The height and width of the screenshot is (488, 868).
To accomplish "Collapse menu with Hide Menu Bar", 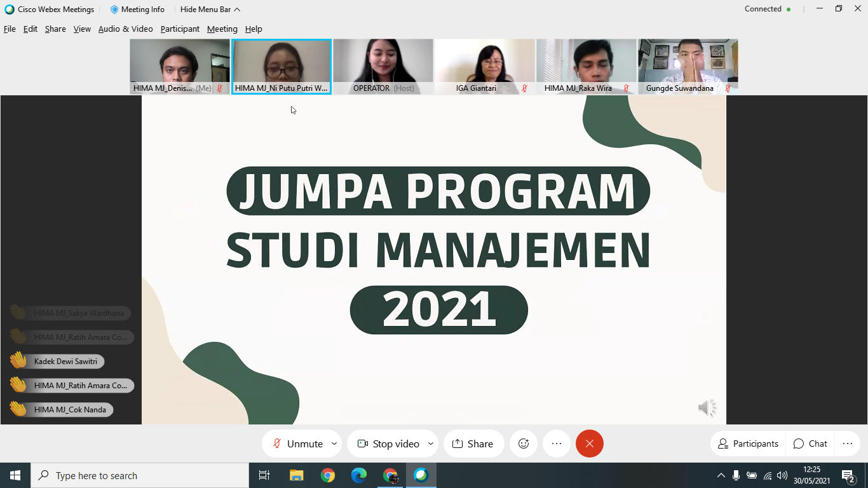I will (210, 10).
